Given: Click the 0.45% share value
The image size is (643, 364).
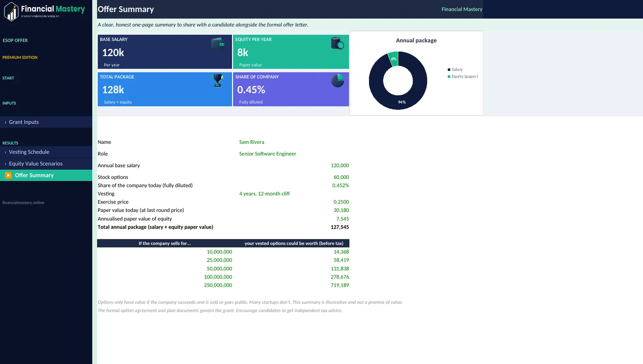Looking at the screenshot, I should pyautogui.click(x=251, y=90).
